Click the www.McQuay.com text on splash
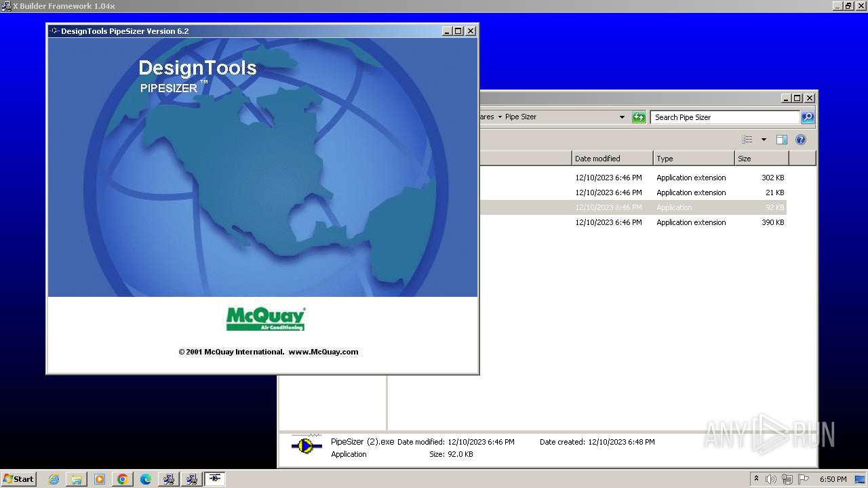Image resolution: width=868 pixels, height=488 pixels. tap(323, 352)
